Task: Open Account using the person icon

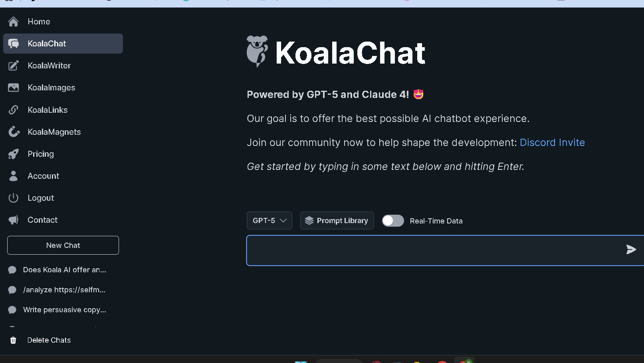Action: point(13,176)
